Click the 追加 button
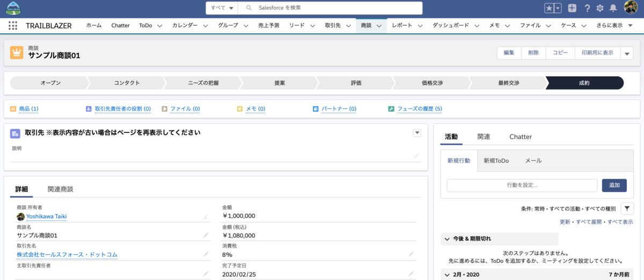This screenshot has width=644, height=280. click(x=614, y=186)
